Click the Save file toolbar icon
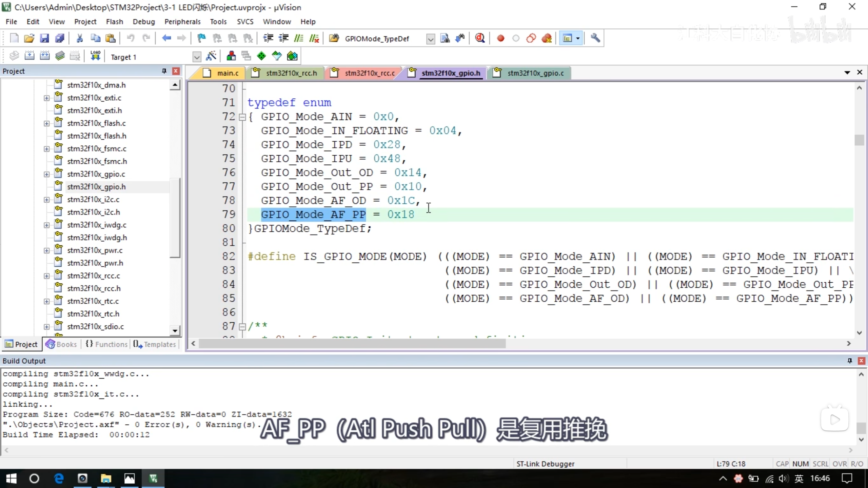This screenshot has height=488, width=868. pyautogui.click(x=44, y=38)
